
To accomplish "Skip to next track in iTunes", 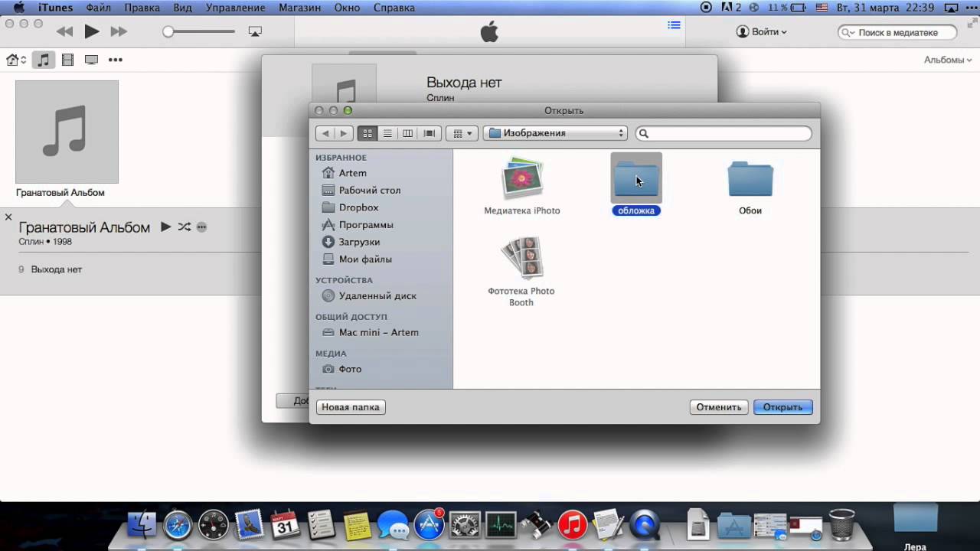I will [x=119, y=31].
